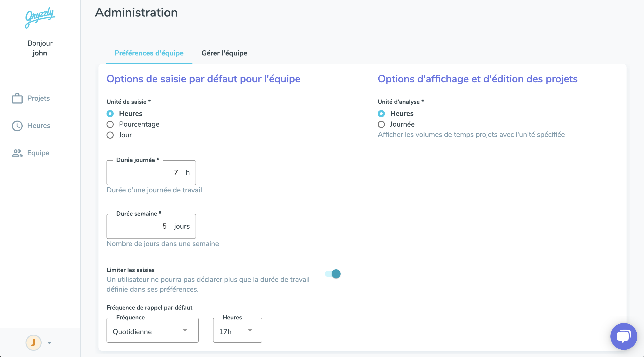Click the Gryzzly logo
This screenshot has height=357, width=644.
click(40, 17)
